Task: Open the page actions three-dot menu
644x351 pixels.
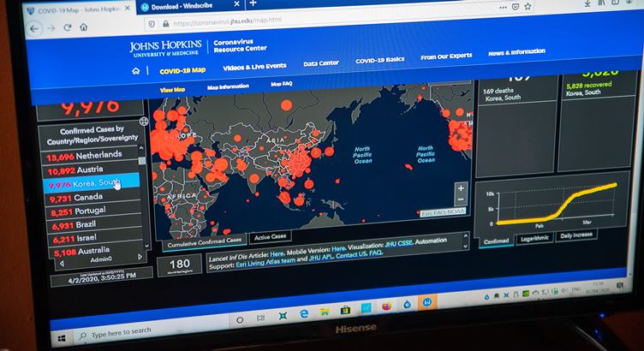Action: [503, 8]
